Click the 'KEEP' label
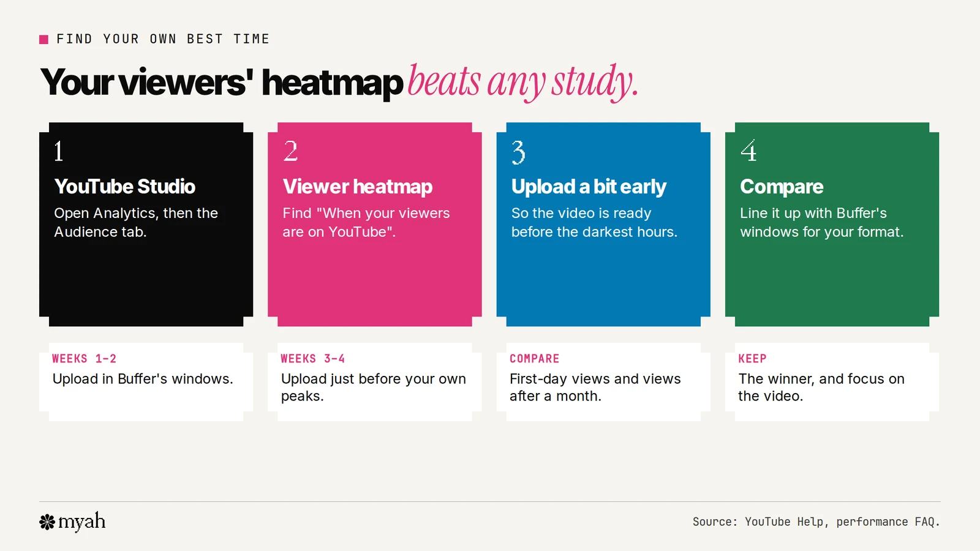This screenshot has height=551, width=980. click(752, 359)
